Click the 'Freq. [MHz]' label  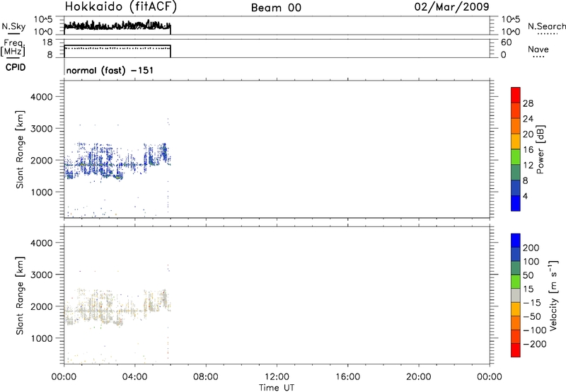coord(13,48)
